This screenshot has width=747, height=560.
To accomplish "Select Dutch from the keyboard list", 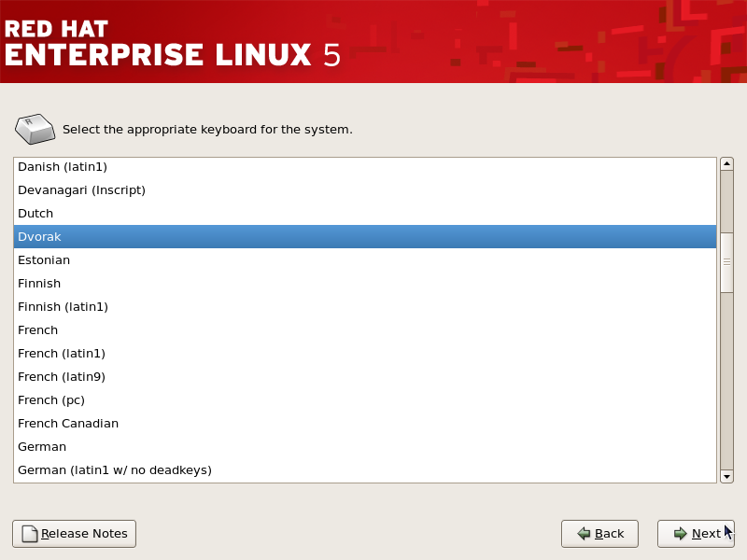I will click(x=365, y=214).
